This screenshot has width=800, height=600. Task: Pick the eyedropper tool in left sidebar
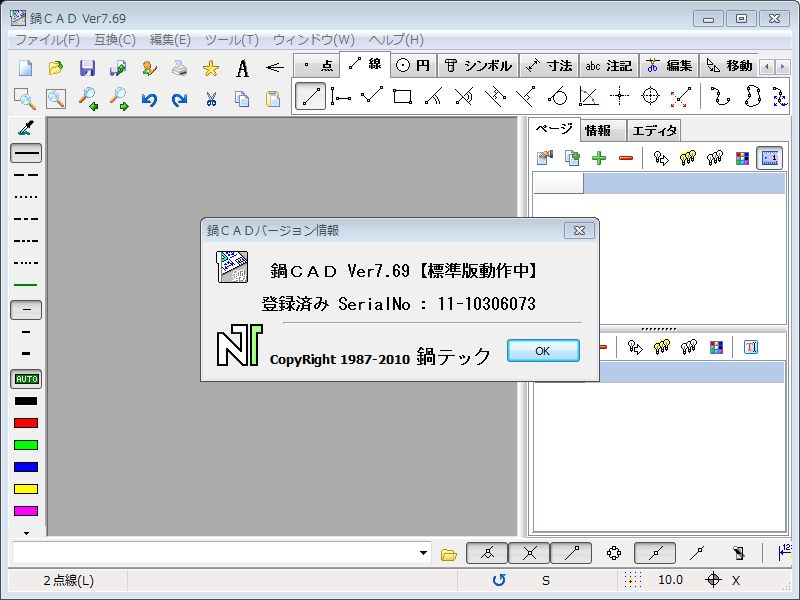point(26,128)
